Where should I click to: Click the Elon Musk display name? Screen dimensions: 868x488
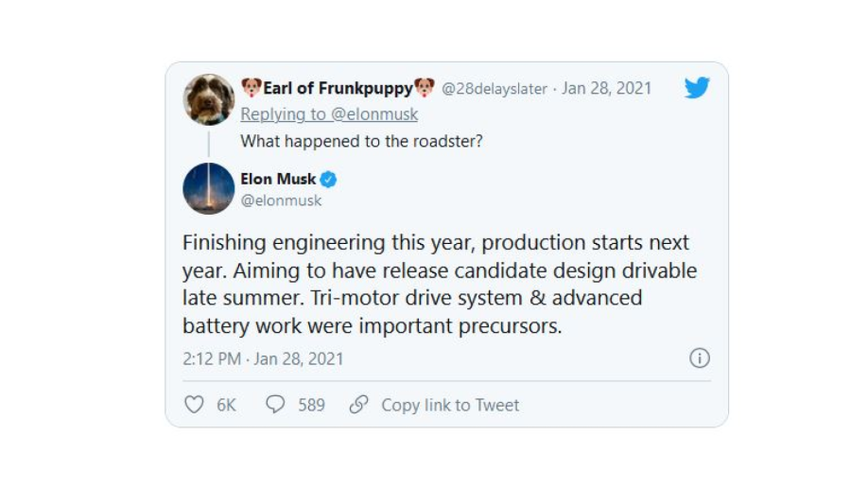point(278,179)
